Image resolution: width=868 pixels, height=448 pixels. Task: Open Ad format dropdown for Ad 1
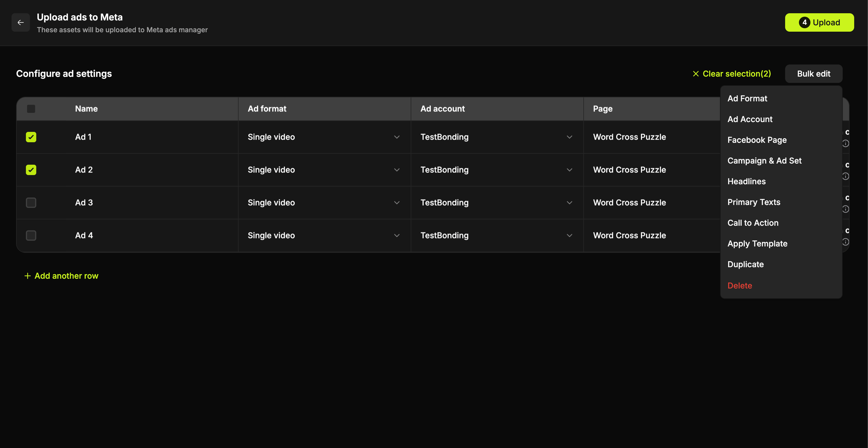coord(324,137)
